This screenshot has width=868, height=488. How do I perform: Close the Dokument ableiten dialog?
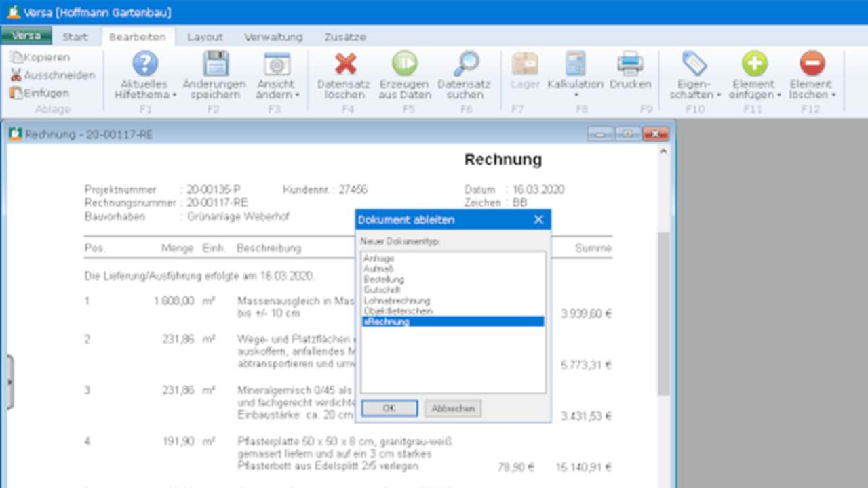(538, 220)
